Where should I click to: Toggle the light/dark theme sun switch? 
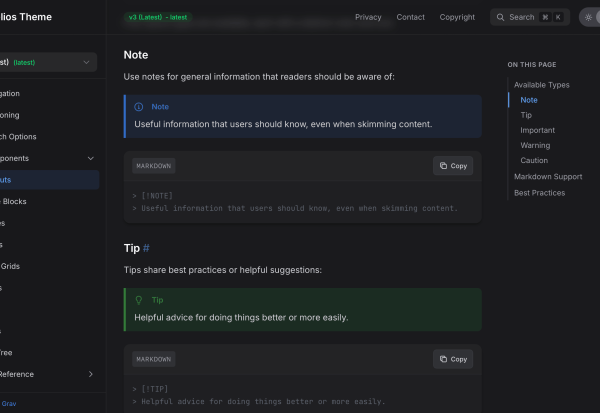point(589,17)
